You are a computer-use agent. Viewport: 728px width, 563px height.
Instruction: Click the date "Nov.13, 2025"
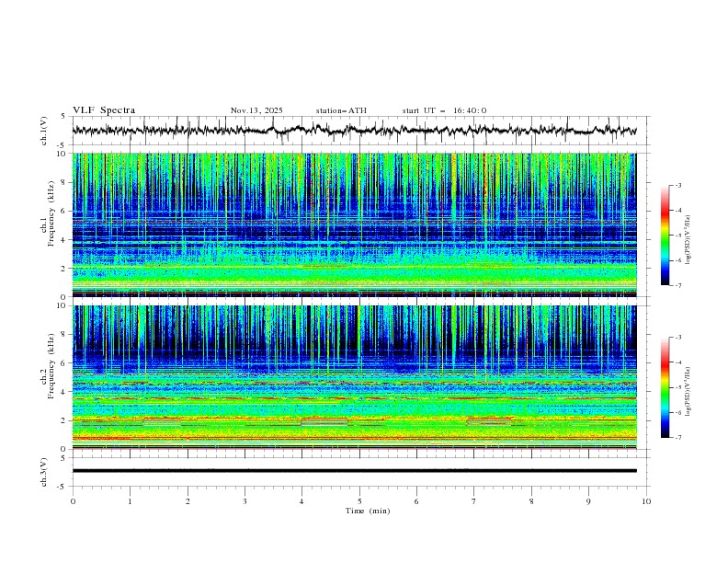tap(256, 110)
